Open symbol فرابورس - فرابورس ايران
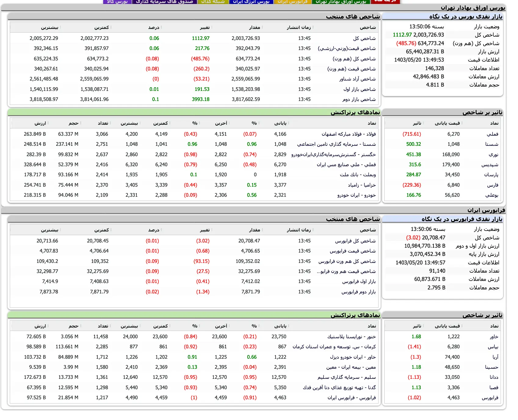The height and width of the screenshot is (420, 518). point(352,397)
